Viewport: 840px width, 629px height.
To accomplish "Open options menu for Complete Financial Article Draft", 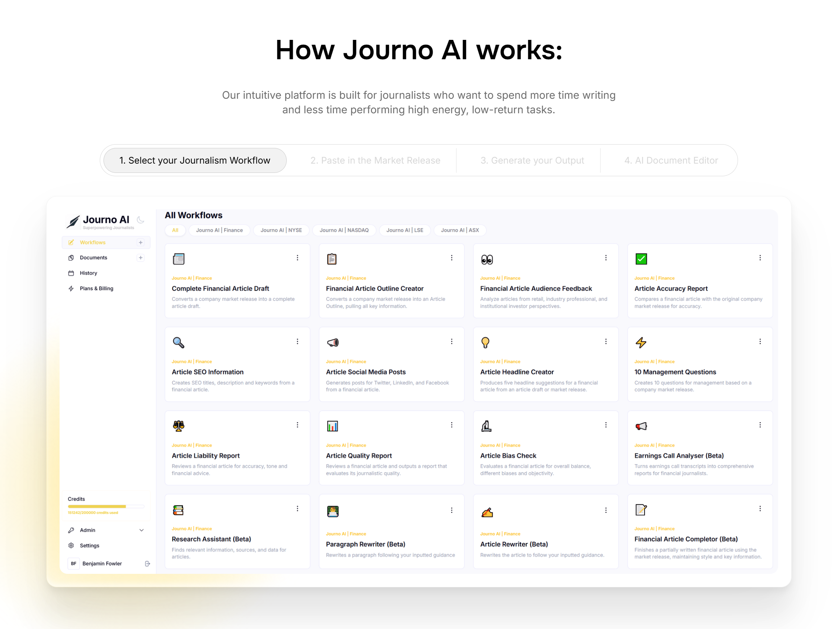I will pyautogui.click(x=297, y=258).
